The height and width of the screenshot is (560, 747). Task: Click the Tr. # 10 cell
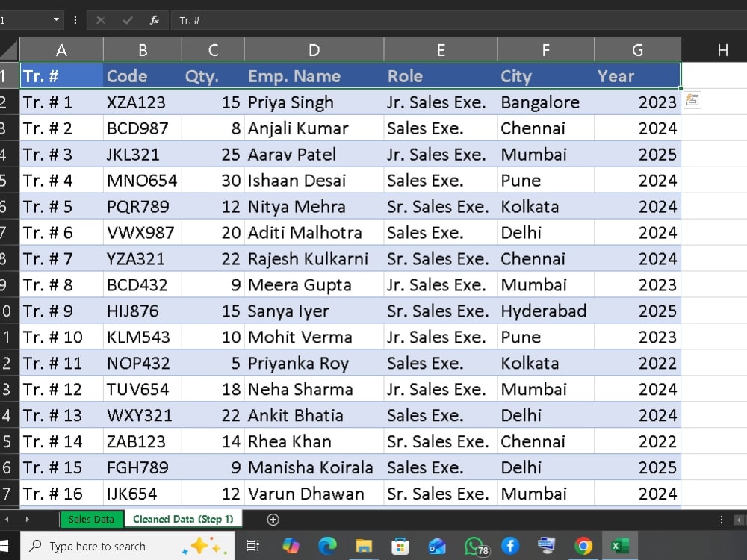coord(61,337)
